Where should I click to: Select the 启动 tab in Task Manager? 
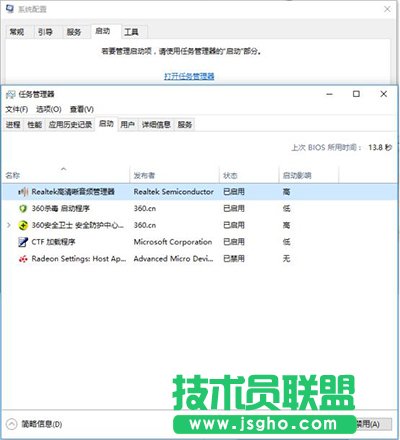point(106,124)
